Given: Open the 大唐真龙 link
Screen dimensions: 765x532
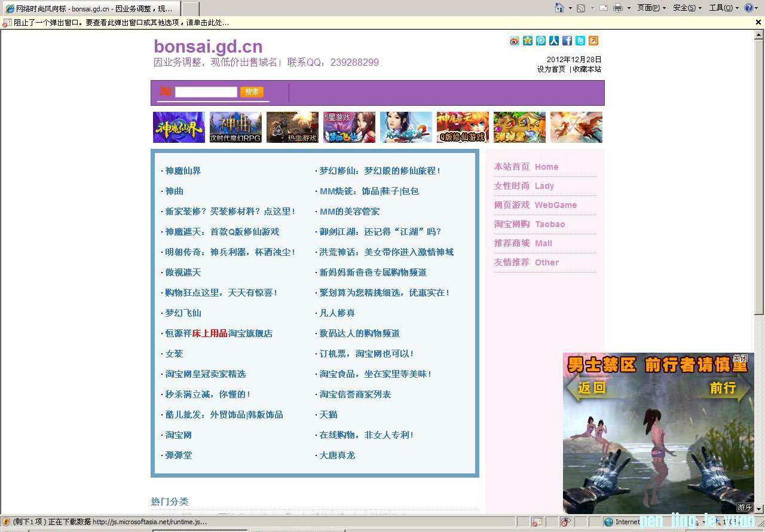Looking at the screenshot, I should pyautogui.click(x=337, y=455).
